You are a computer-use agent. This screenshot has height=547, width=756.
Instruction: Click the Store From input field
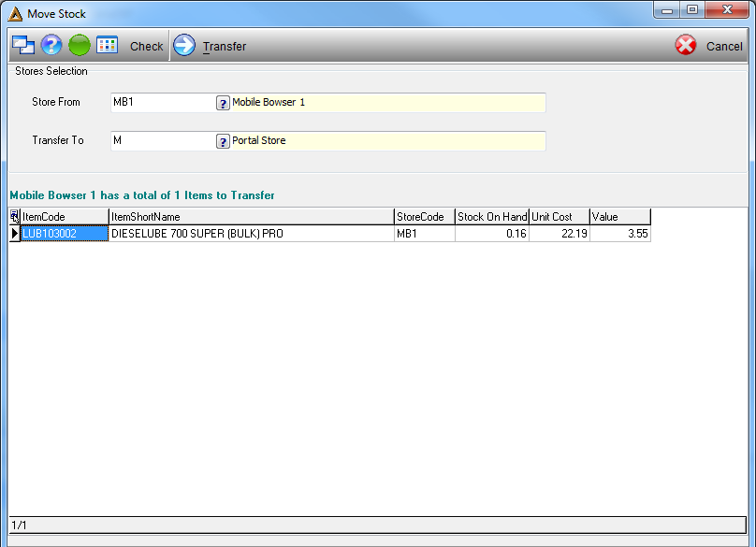[163, 103]
